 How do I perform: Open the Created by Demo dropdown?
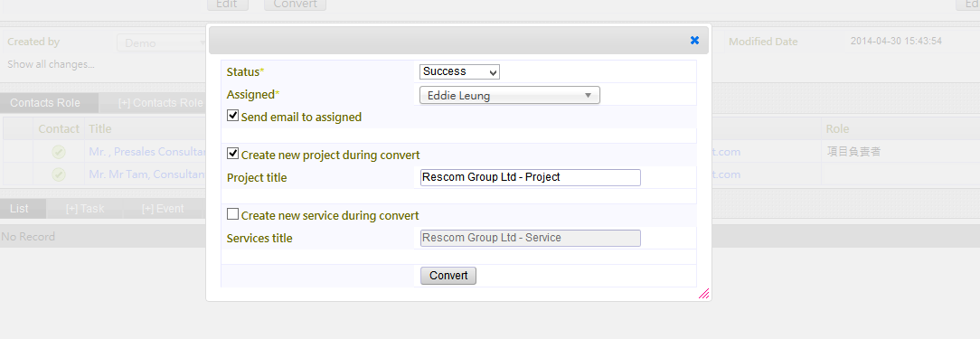[164, 42]
